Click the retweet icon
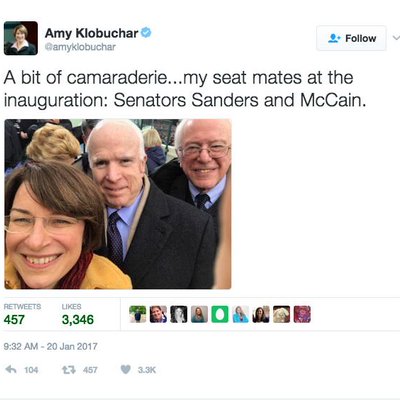400x400 pixels. pyautogui.click(x=69, y=370)
